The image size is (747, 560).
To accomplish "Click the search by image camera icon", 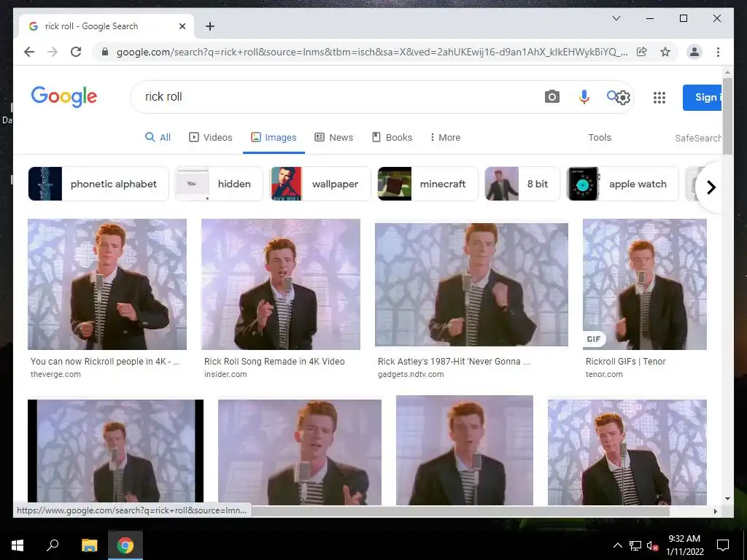I will 551,97.
